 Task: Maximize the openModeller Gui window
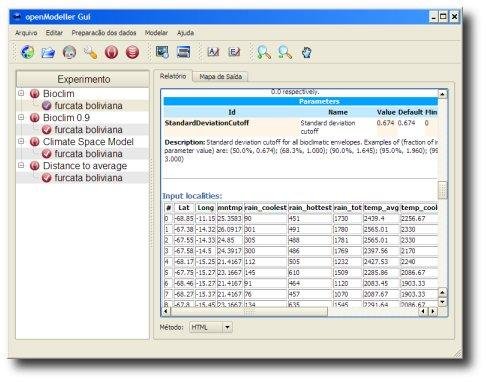443,16
